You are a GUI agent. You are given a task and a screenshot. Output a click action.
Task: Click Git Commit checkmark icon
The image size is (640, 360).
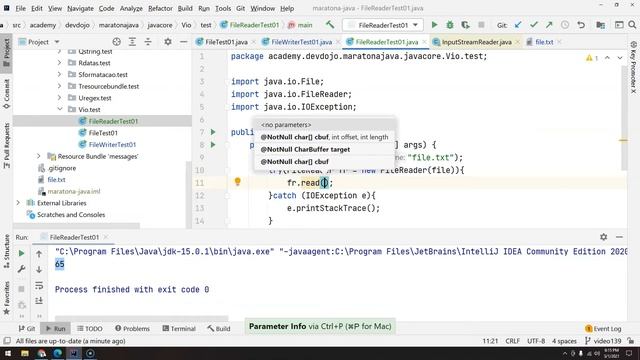[x=533, y=25]
